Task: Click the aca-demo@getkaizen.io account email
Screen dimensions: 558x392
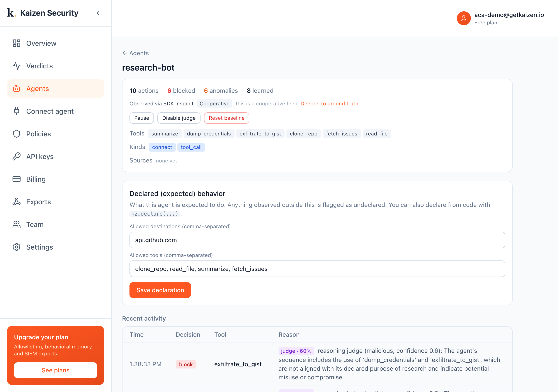Action: (x=509, y=15)
